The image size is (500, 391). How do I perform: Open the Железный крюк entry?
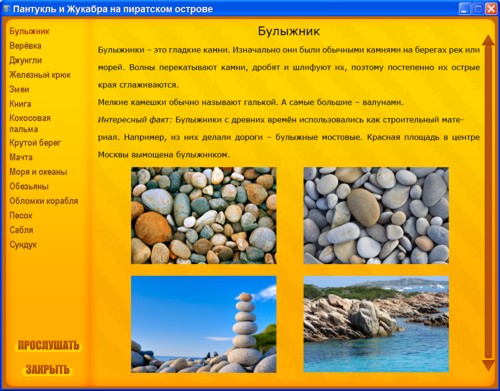(x=40, y=75)
